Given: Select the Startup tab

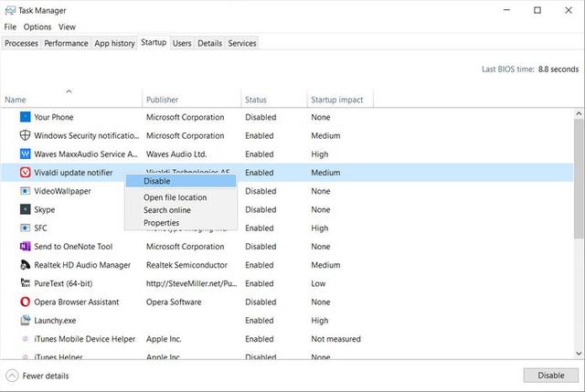Looking at the screenshot, I should (x=154, y=43).
